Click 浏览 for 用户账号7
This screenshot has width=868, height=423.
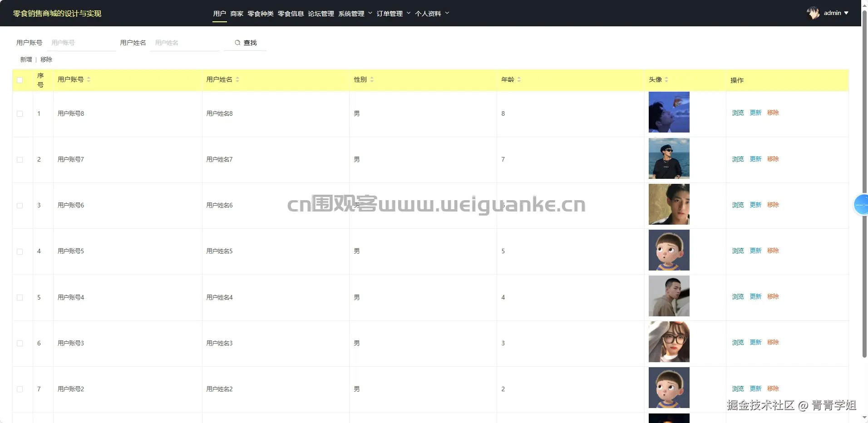[738, 159]
